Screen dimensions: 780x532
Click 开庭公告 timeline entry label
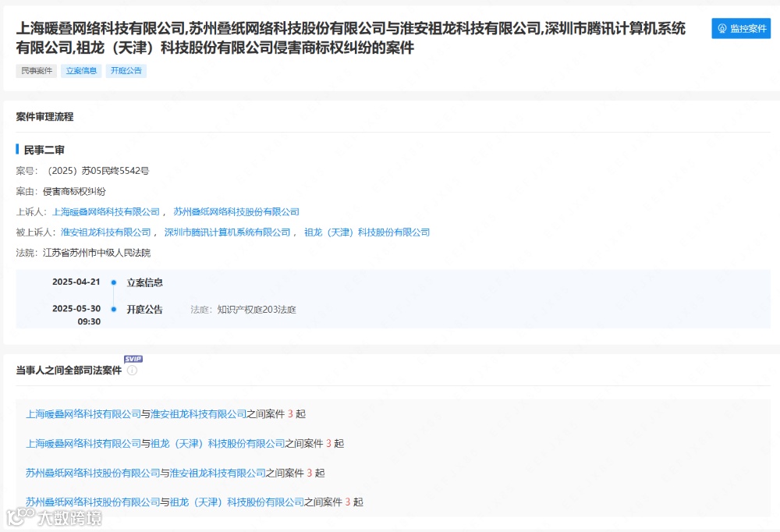(x=145, y=310)
